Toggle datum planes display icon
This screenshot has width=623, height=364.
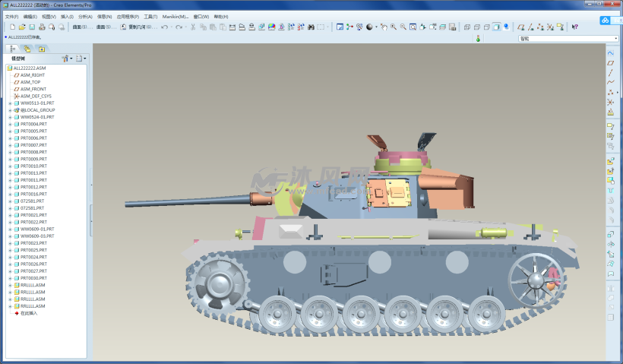point(520,27)
